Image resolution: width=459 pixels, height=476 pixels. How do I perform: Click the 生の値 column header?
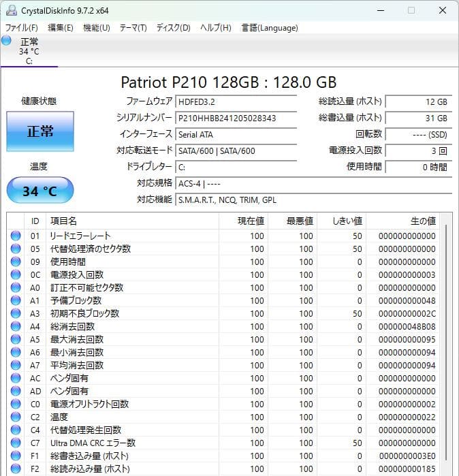[403, 221]
